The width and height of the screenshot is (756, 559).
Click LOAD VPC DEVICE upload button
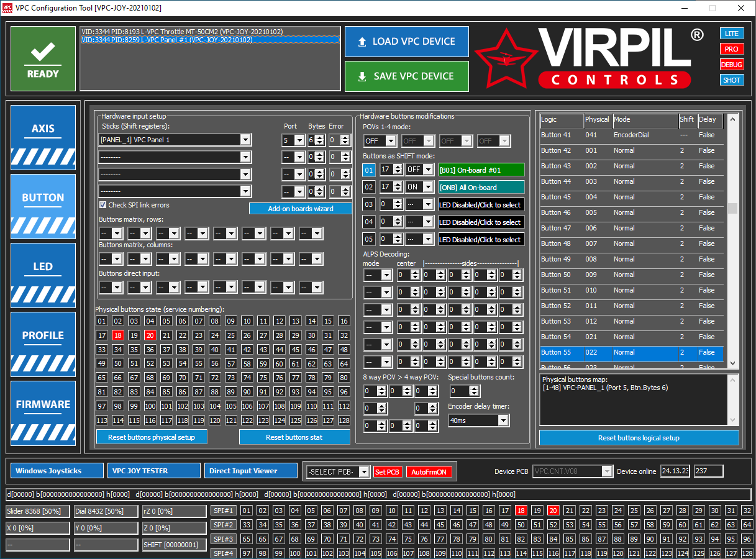[406, 42]
